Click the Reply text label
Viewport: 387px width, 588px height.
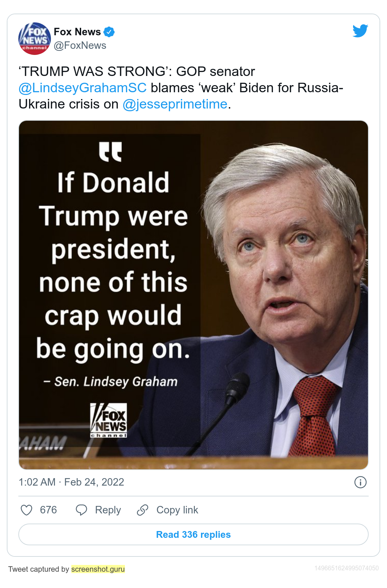pyautogui.click(x=108, y=510)
